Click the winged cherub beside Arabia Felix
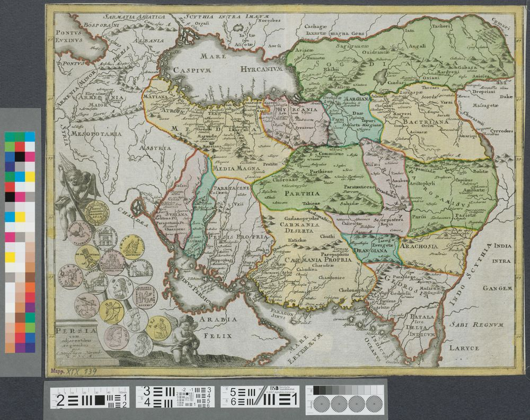 183,339
